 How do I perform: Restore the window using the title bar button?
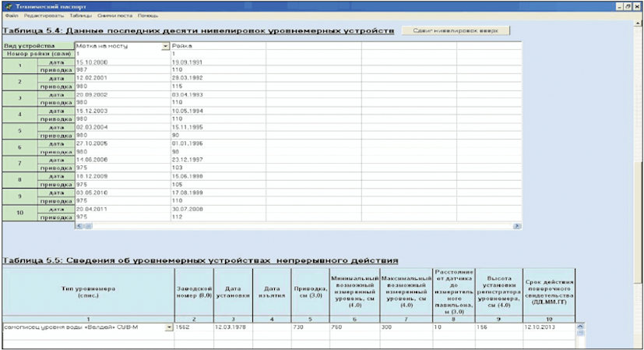(x=628, y=5)
